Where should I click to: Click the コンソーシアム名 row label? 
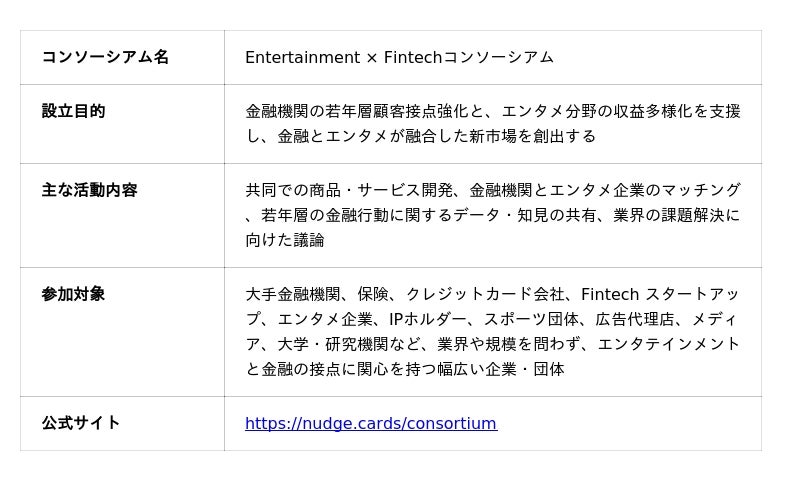[105, 57]
